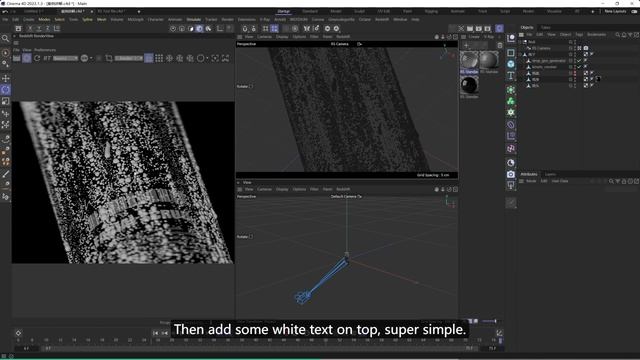Click the RS Camera tag in Objects list
Screen dimensions: 640x360
586,48
